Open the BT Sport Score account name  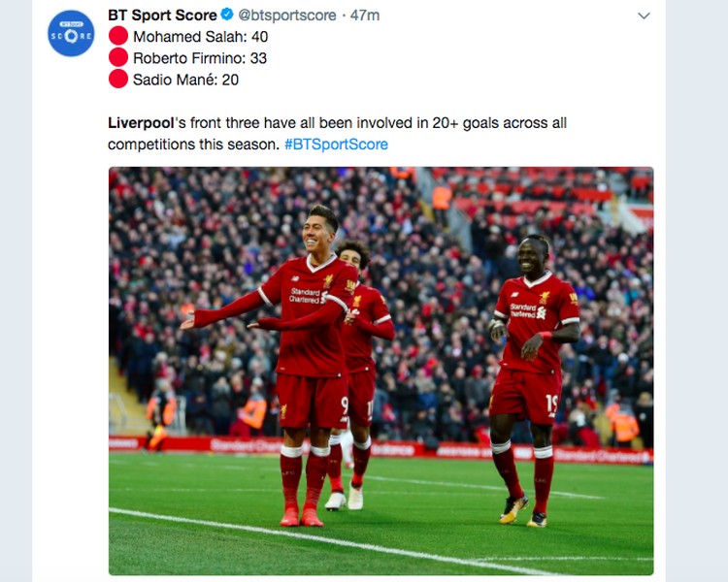pyautogui.click(x=162, y=15)
